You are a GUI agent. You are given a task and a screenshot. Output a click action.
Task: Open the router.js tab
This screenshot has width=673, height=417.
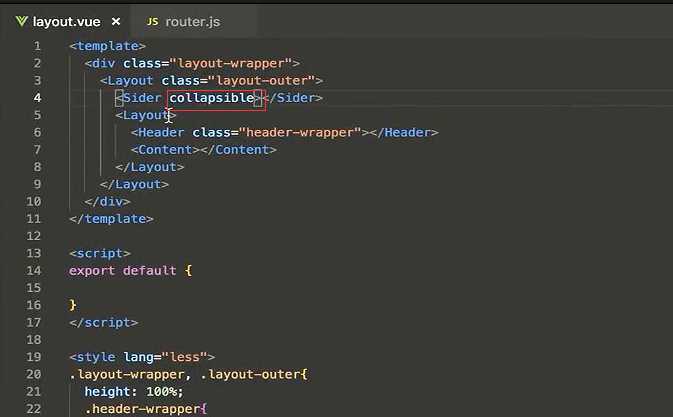(x=193, y=21)
